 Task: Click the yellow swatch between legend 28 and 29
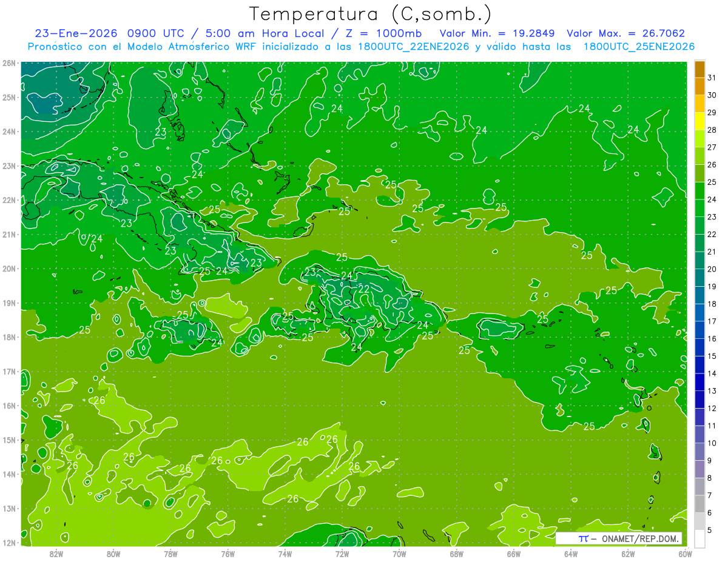point(699,121)
